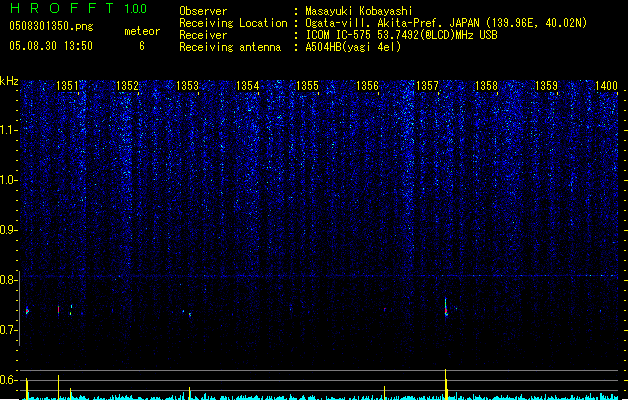The height and width of the screenshot is (400, 629).
Task: Click the yellow power spike after 1356
Action: [384, 393]
